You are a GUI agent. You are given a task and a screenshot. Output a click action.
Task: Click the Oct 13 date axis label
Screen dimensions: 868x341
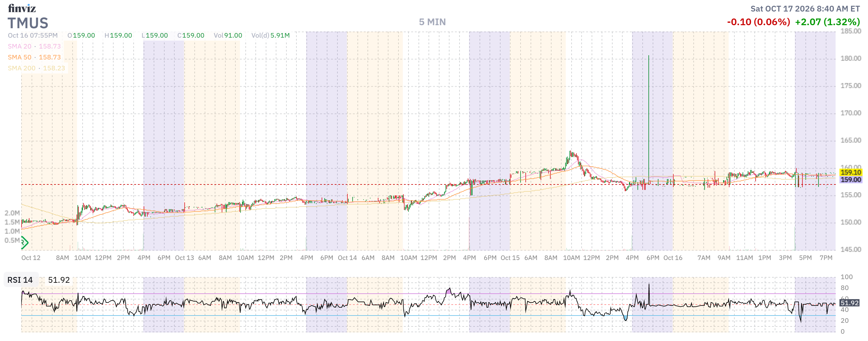click(x=184, y=258)
